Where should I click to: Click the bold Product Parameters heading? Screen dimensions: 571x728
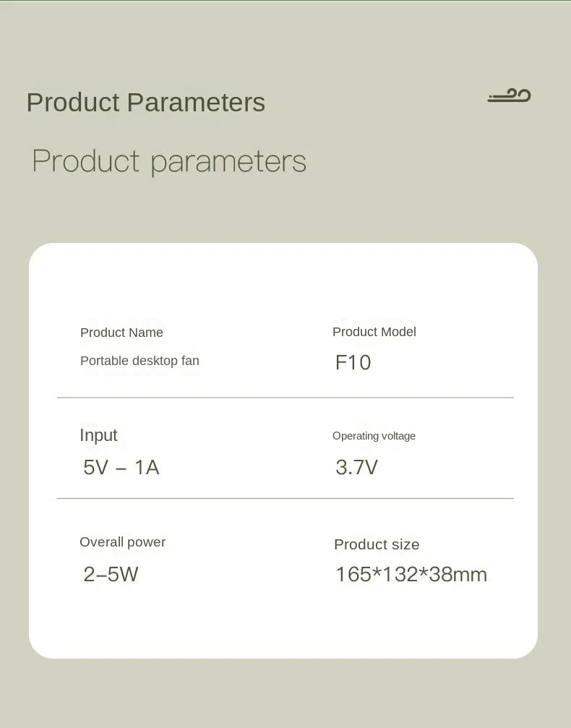point(146,102)
